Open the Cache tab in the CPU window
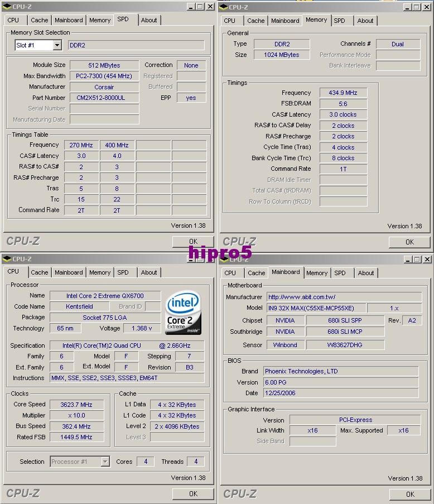The height and width of the screenshot is (504, 434). pos(40,272)
